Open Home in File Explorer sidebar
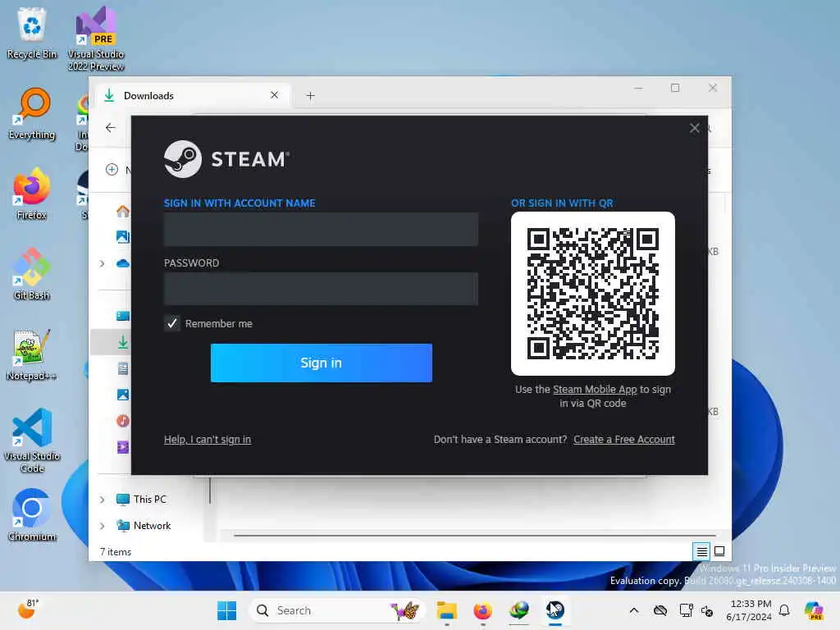 [x=123, y=211]
